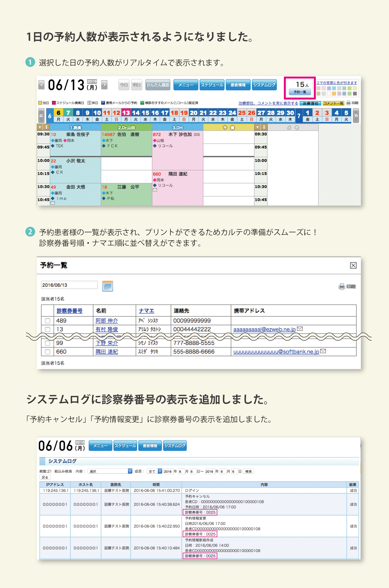The image size is (389, 588).
Task: Click the previous day arrow beside 06/13
Action: 41,85
